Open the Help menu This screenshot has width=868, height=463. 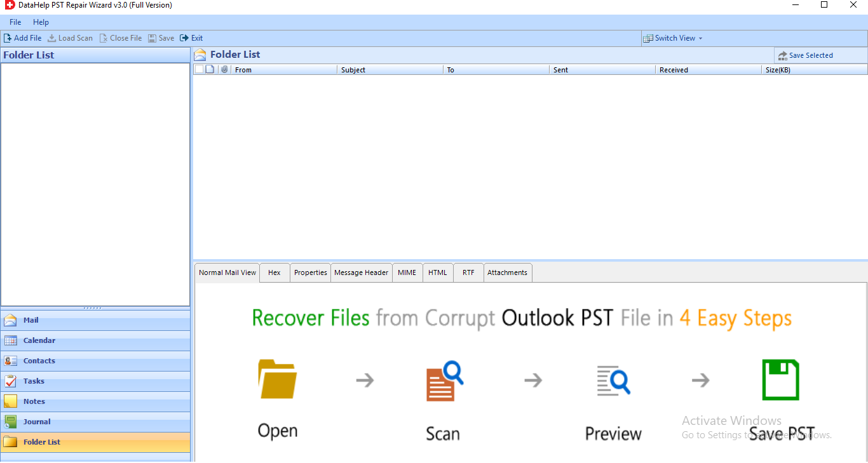click(x=41, y=22)
